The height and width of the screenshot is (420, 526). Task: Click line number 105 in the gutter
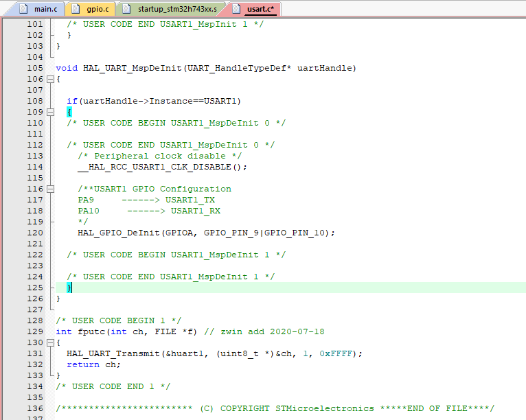pyautogui.click(x=35, y=68)
